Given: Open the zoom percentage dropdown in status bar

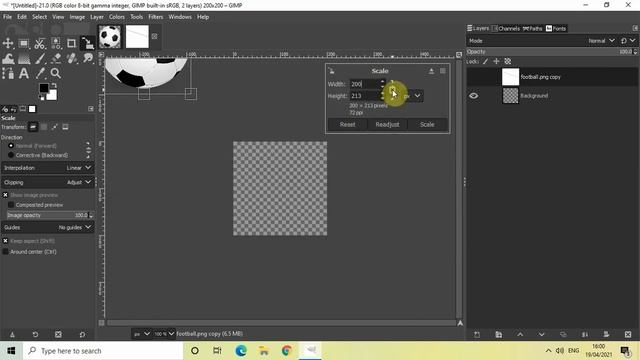Looking at the screenshot, I should [164, 334].
